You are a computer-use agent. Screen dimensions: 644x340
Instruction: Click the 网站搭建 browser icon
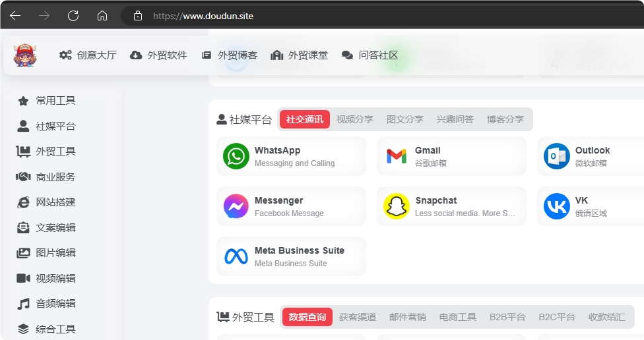coord(23,202)
